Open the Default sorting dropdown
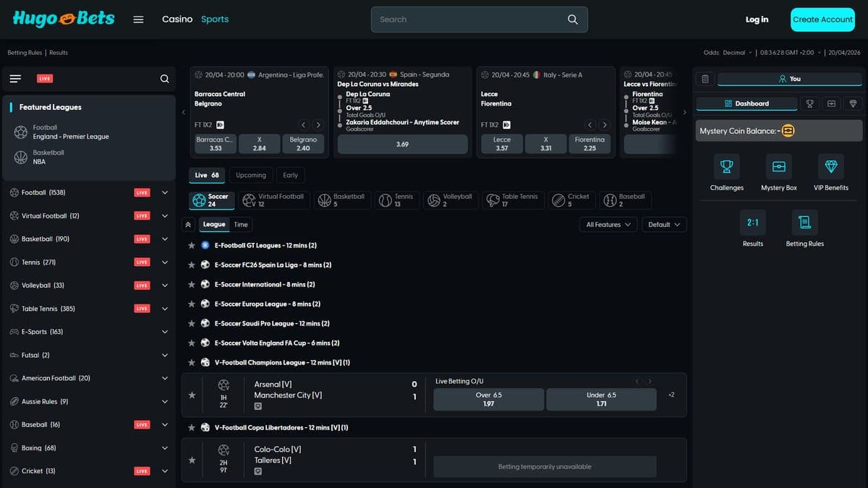Screen dimensions: 868x488 click(664, 225)
